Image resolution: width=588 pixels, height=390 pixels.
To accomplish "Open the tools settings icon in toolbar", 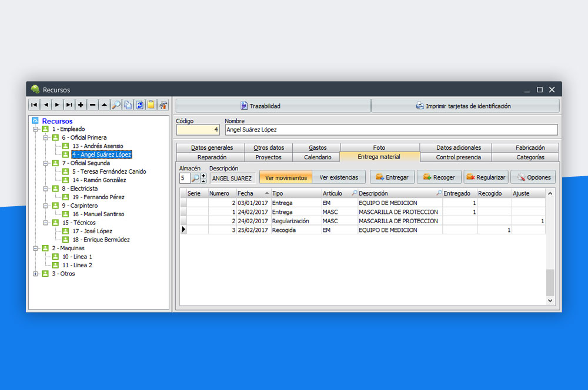I will 163,105.
